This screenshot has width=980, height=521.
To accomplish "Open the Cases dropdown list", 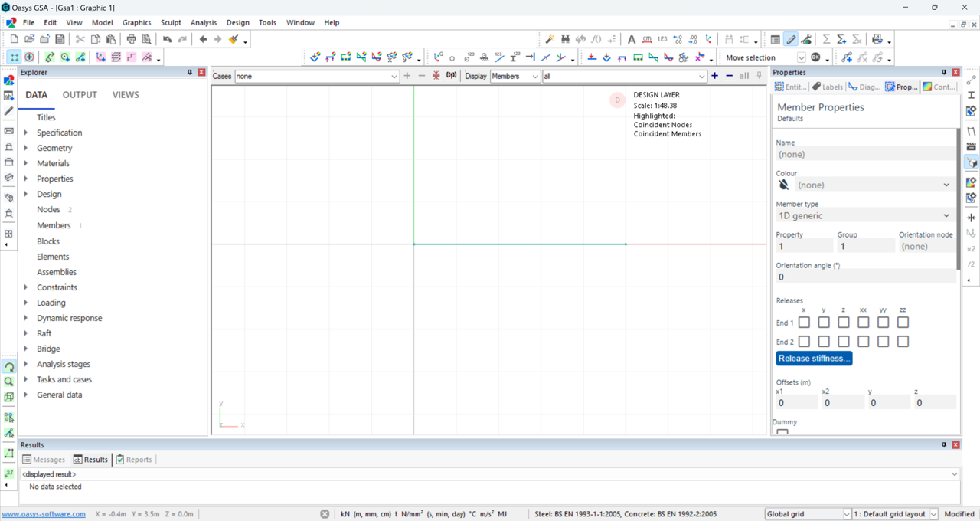I will [x=394, y=77].
